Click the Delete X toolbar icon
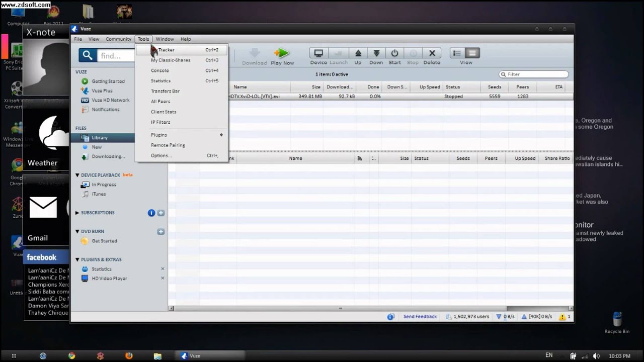644x362 pixels. (x=432, y=53)
